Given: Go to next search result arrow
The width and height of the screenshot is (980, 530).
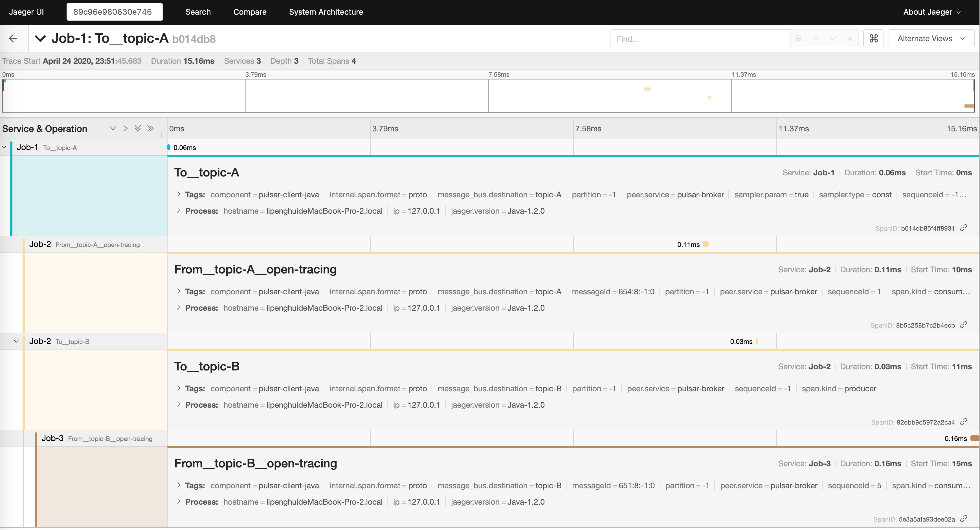Looking at the screenshot, I should pos(833,38).
